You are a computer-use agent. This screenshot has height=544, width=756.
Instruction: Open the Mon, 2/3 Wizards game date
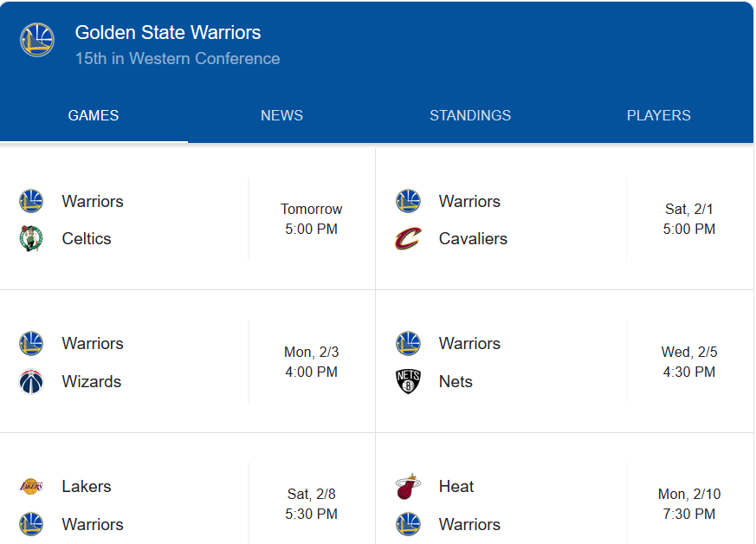(x=312, y=352)
